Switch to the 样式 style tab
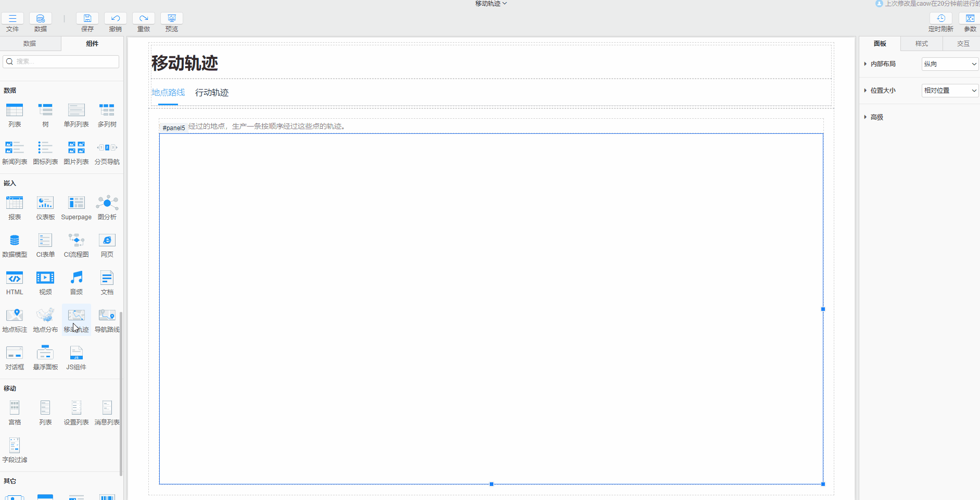Image resolution: width=980 pixels, height=500 pixels. (x=921, y=44)
